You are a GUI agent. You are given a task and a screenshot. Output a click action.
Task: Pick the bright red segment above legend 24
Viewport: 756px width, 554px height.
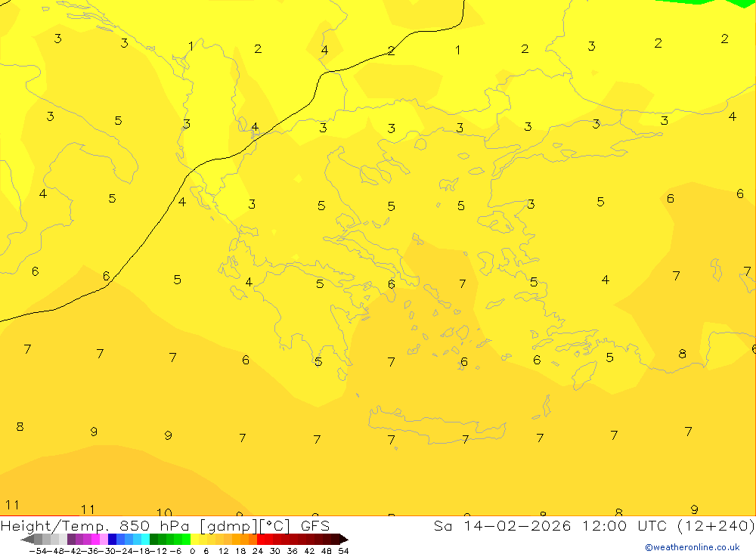[261, 539]
